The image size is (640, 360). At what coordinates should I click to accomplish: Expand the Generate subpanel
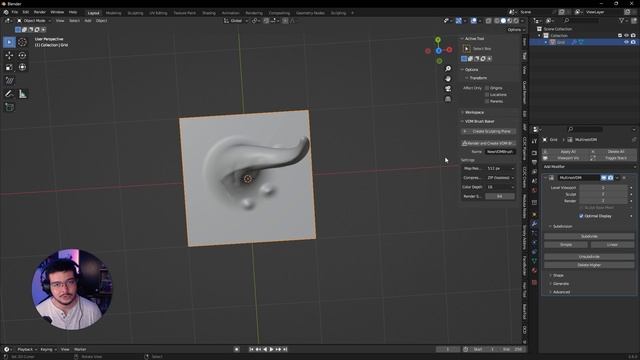point(560,284)
